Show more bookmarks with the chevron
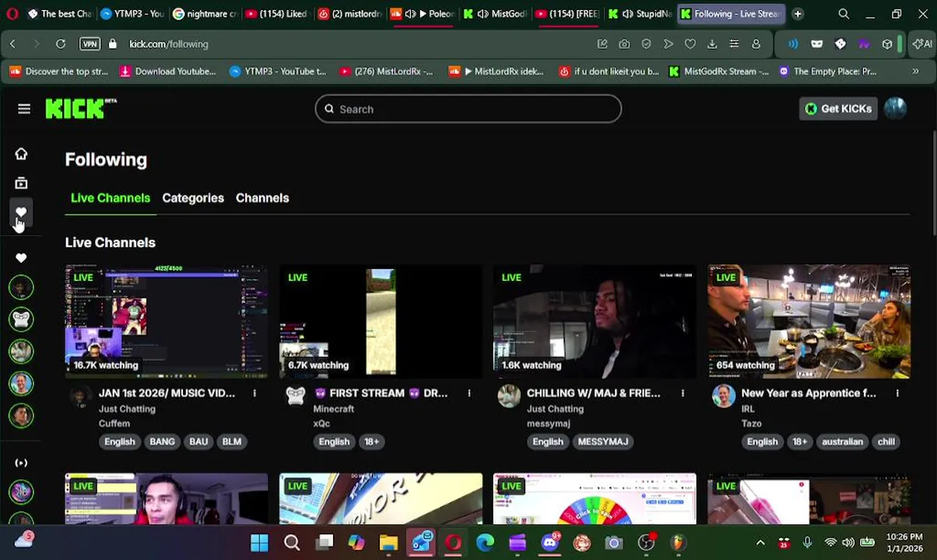The image size is (937, 560). pos(915,72)
